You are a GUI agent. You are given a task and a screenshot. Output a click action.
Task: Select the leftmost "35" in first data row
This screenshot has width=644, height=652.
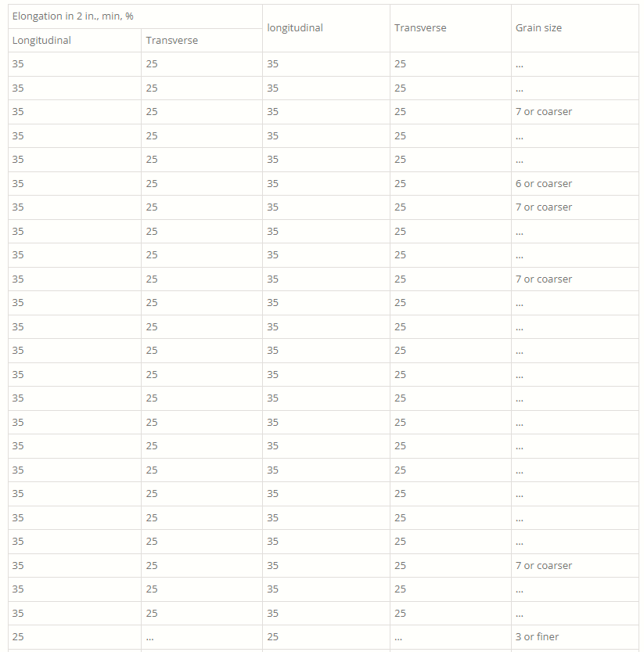pyautogui.click(x=18, y=64)
